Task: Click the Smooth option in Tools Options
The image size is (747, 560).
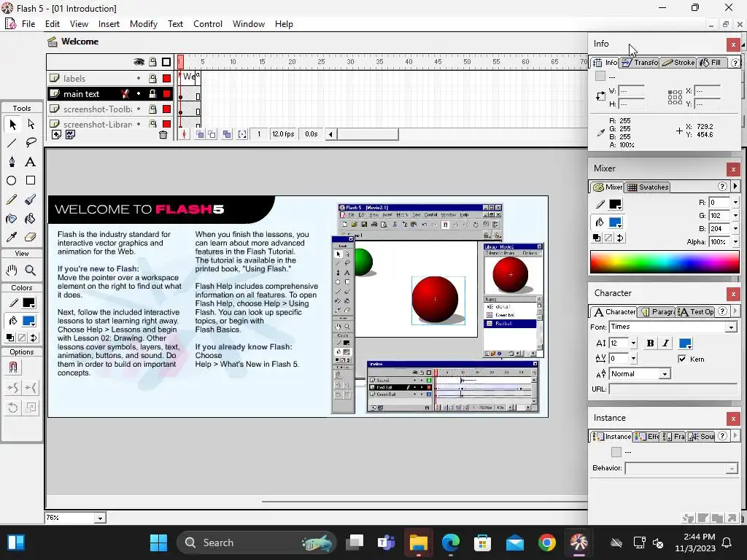Action: pyautogui.click(x=13, y=388)
